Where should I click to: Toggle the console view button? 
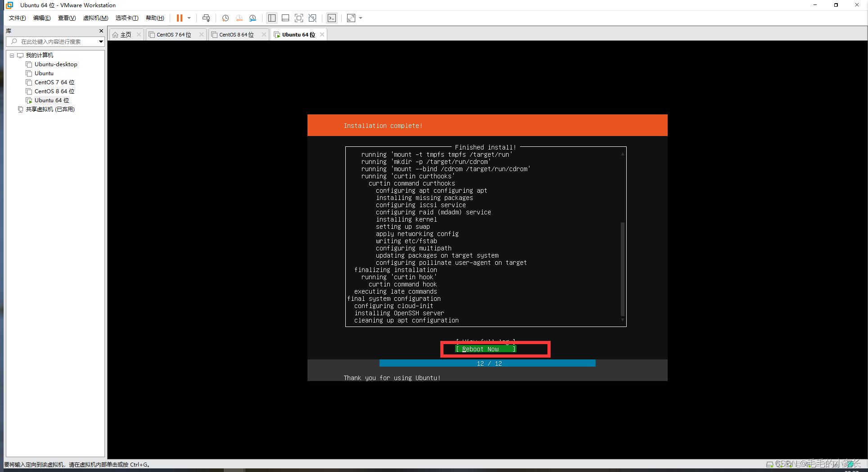tap(332, 18)
